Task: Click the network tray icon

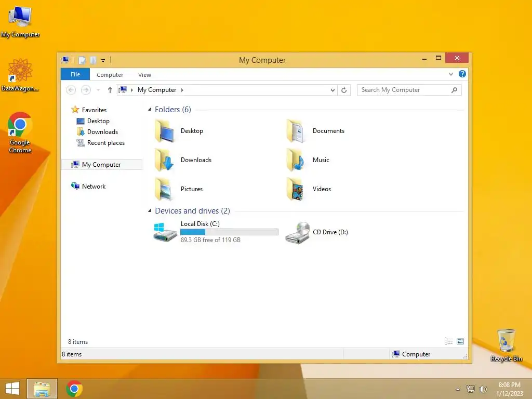Action: (x=471, y=389)
